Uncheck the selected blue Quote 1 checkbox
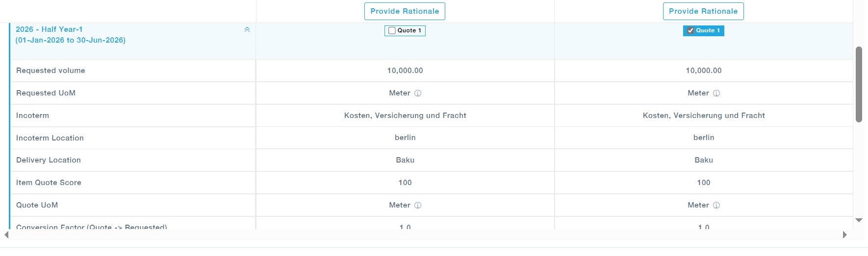This screenshot has height=256, width=868. point(690,30)
